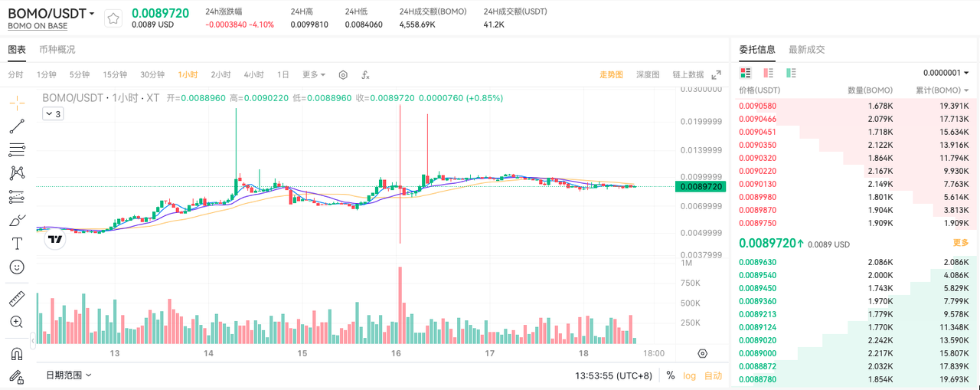Switch to 链上数据 on-chain data view
The width and height of the screenshot is (980, 390).
pyautogui.click(x=688, y=75)
